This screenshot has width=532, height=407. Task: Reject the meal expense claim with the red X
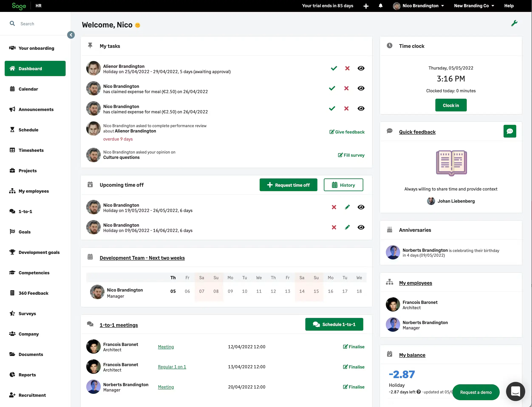[x=346, y=88]
